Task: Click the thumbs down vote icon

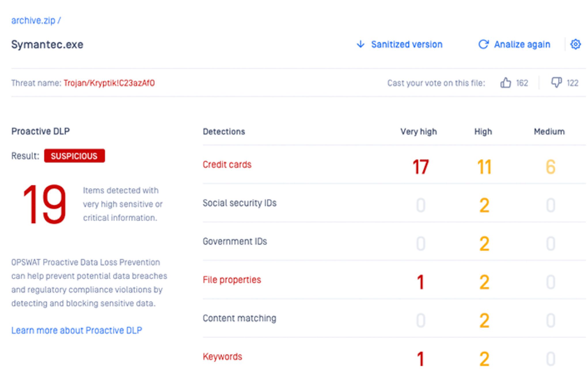Action: click(556, 83)
